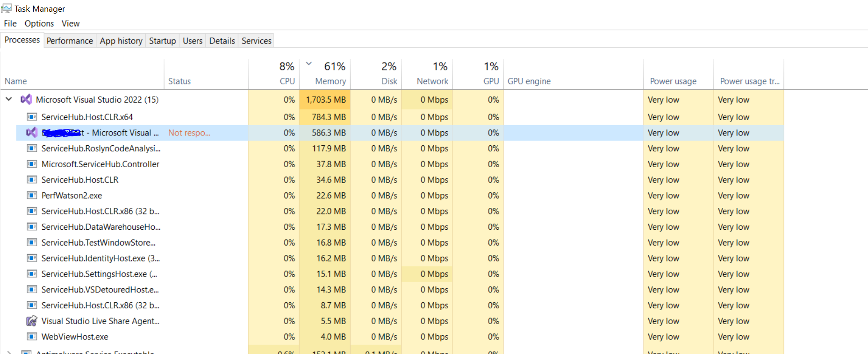
Task: Click the ServiceHub.RoslynCodeAnalysis process icon
Action: (x=32, y=149)
